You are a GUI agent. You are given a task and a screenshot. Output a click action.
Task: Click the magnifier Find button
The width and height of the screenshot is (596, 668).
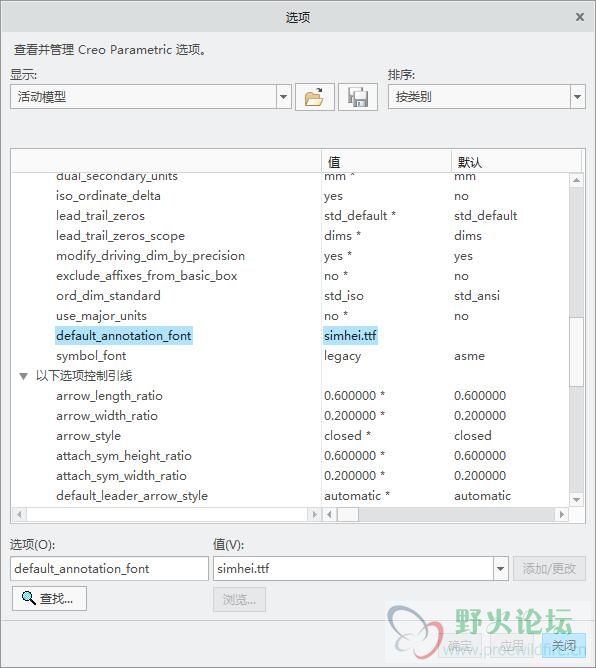coord(49,599)
